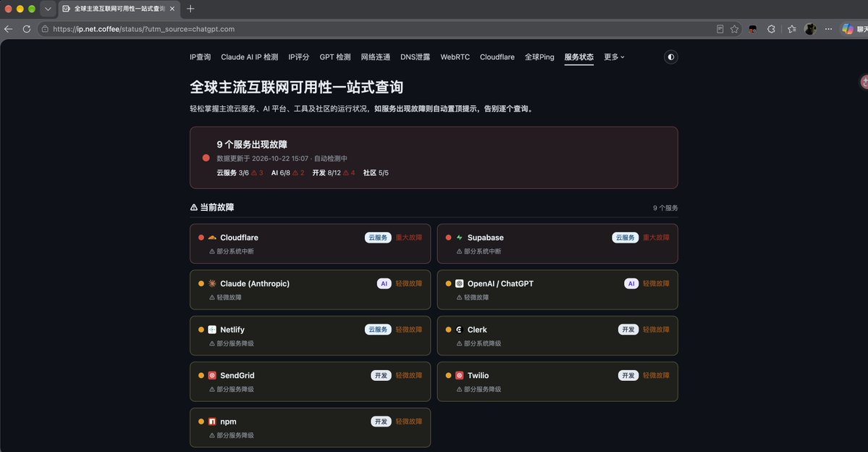Click the npm logo icon
The height and width of the screenshot is (452, 868).
pyautogui.click(x=212, y=422)
